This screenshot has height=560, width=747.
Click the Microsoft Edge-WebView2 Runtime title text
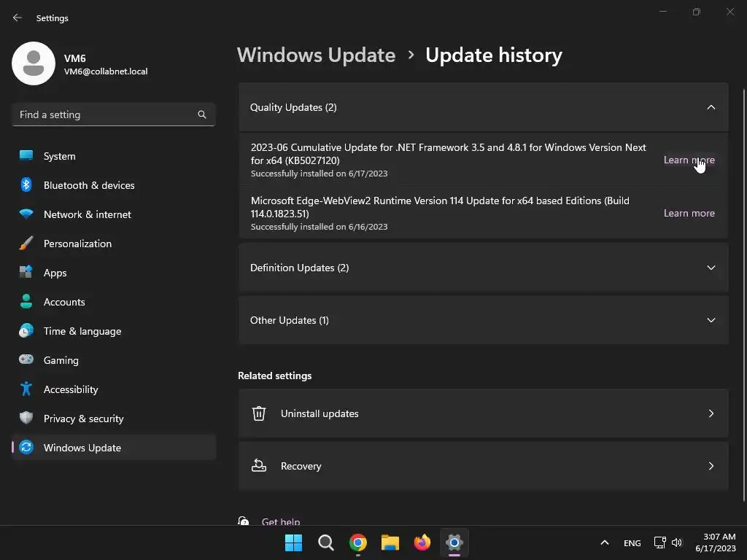(440, 207)
